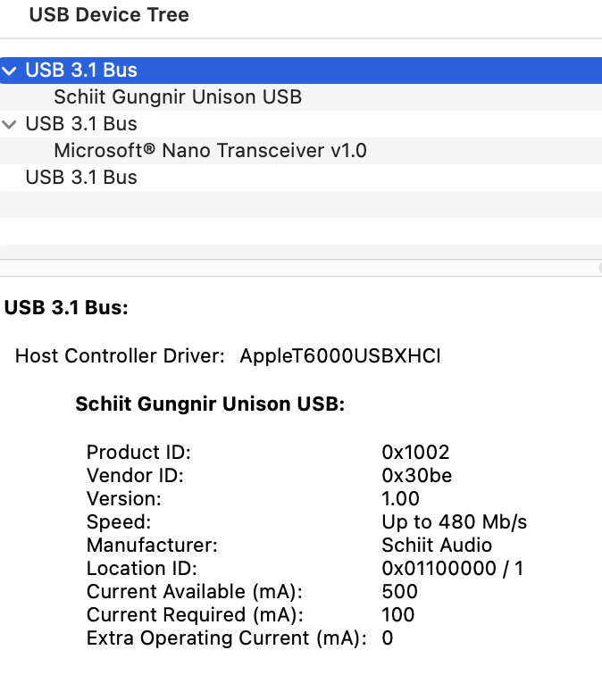The width and height of the screenshot is (602, 700).
Task: Click the Current Required value 100
Action: (398, 614)
